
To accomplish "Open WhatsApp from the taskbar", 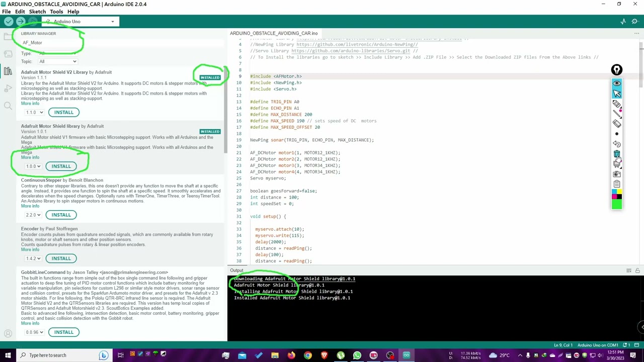I will (x=357, y=355).
